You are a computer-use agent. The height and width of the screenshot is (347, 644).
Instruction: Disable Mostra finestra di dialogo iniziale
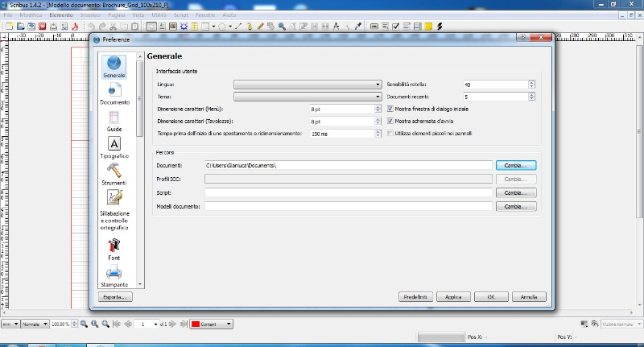coord(390,109)
